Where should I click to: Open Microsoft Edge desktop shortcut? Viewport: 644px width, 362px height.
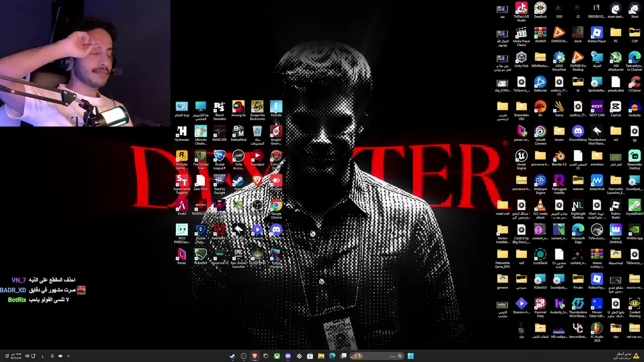click(x=578, y=234)
